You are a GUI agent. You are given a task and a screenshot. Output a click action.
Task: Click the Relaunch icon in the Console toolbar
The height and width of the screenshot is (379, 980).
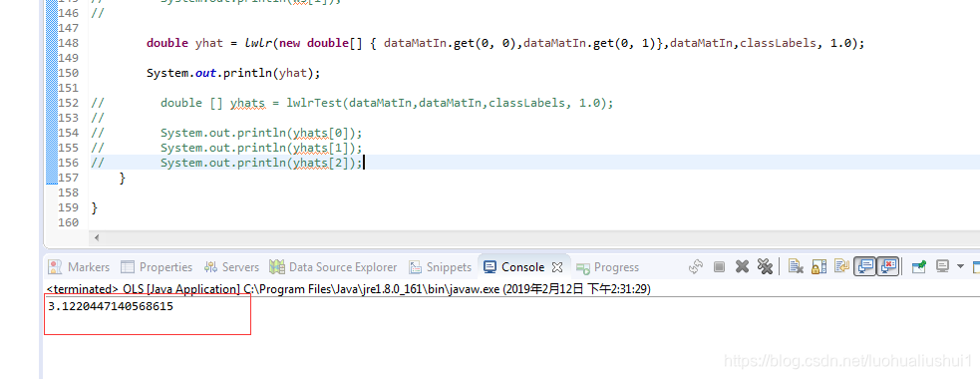click(x=696, y=267)
